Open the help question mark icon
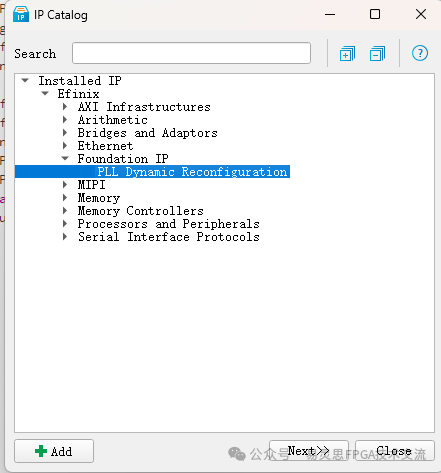 [x=420, y=53]
